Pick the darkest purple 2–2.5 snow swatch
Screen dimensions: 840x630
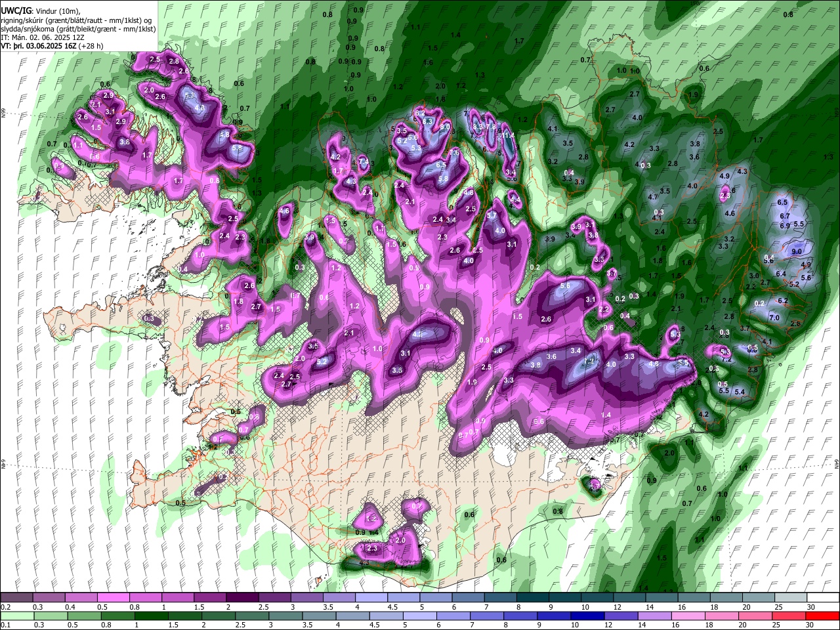click(x=241, y=597)
